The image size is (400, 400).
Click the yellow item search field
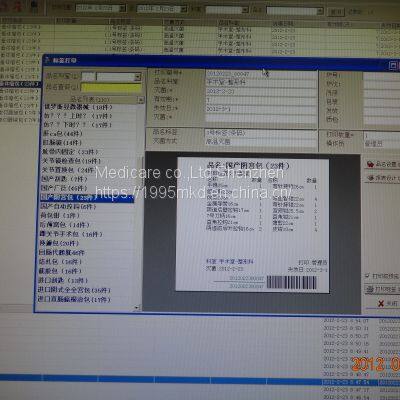click(111, 88)
